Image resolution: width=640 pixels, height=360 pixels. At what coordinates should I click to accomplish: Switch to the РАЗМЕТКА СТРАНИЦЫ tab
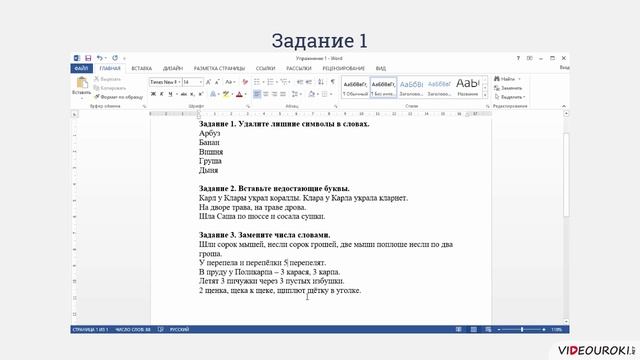coord(219,68)
